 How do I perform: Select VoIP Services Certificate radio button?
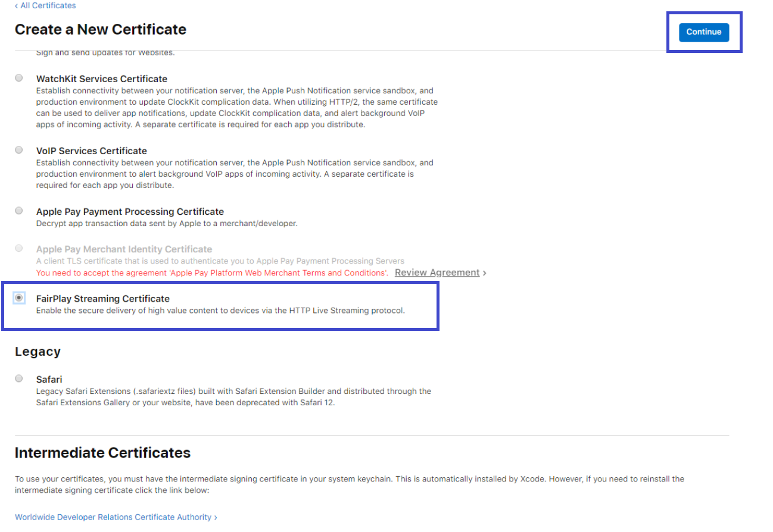(x=19, y=150)
